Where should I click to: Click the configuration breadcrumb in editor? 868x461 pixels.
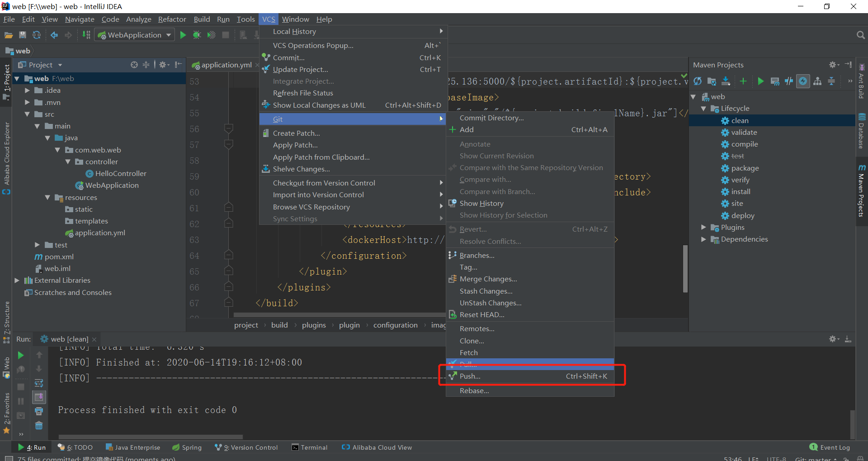395,325
